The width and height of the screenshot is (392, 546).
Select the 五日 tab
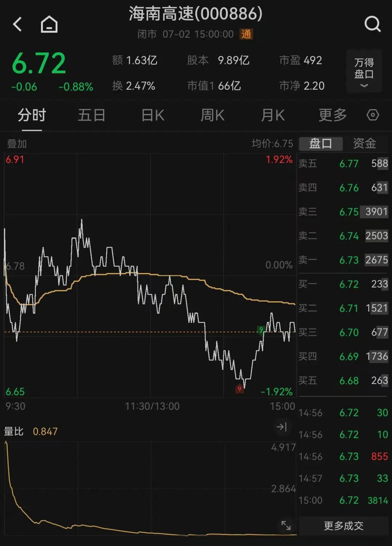(x=92, y=115)
